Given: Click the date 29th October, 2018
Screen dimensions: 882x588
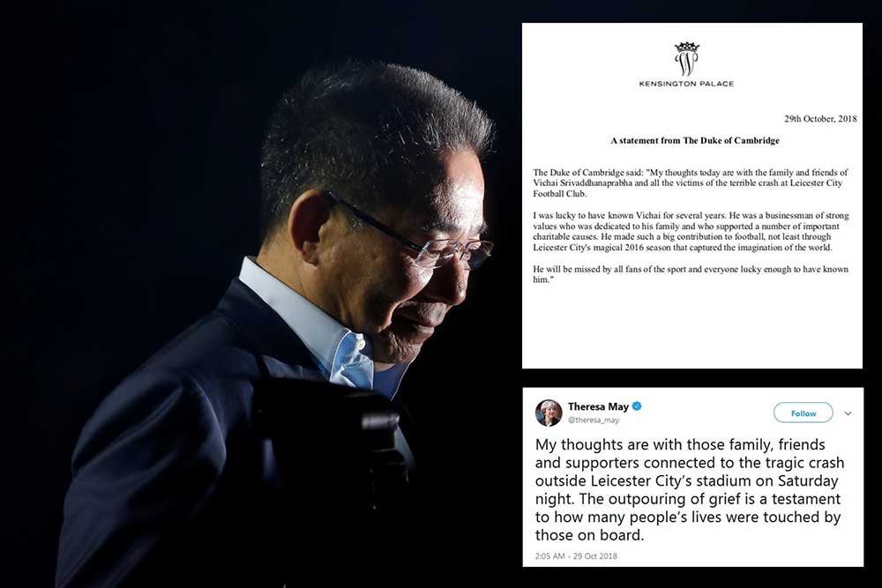Looking at the screenshot, I should pyautogui.click(x=820, y=119).
